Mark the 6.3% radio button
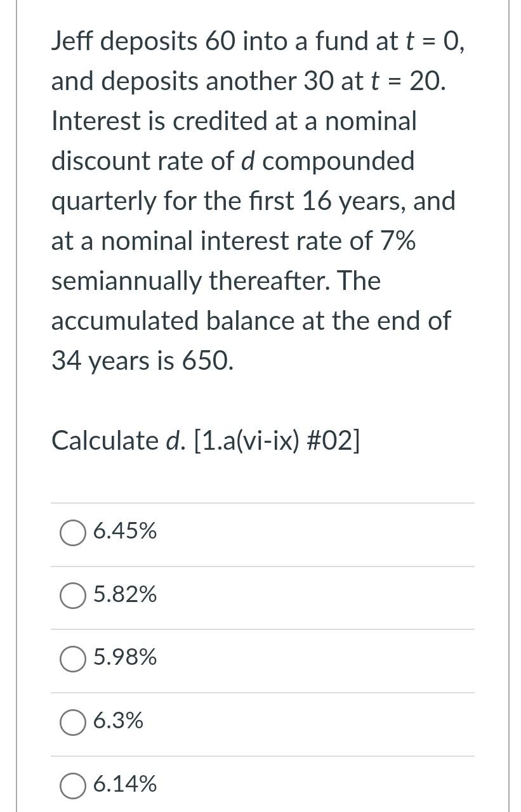 tap(73, 722)
